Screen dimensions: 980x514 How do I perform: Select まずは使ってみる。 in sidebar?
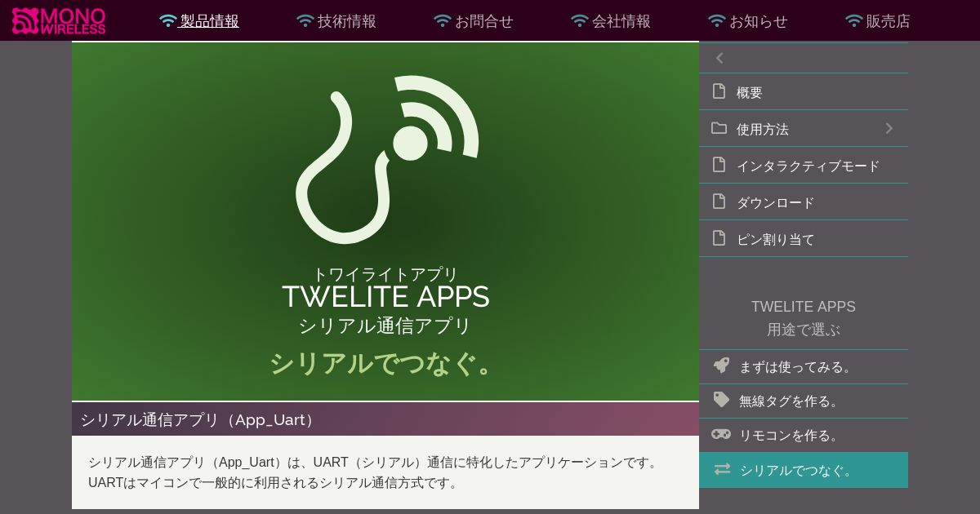click(804, 366)
